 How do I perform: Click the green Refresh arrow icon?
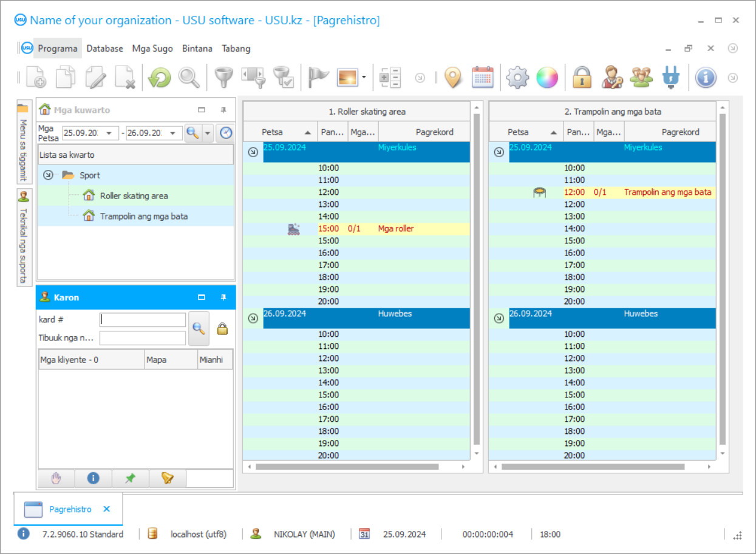159,78
